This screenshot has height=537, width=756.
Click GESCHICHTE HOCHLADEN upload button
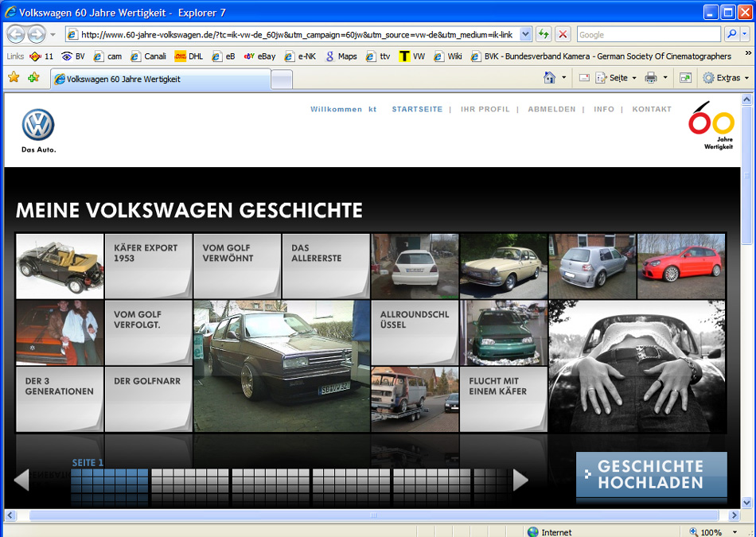click(x=652, y=474)
